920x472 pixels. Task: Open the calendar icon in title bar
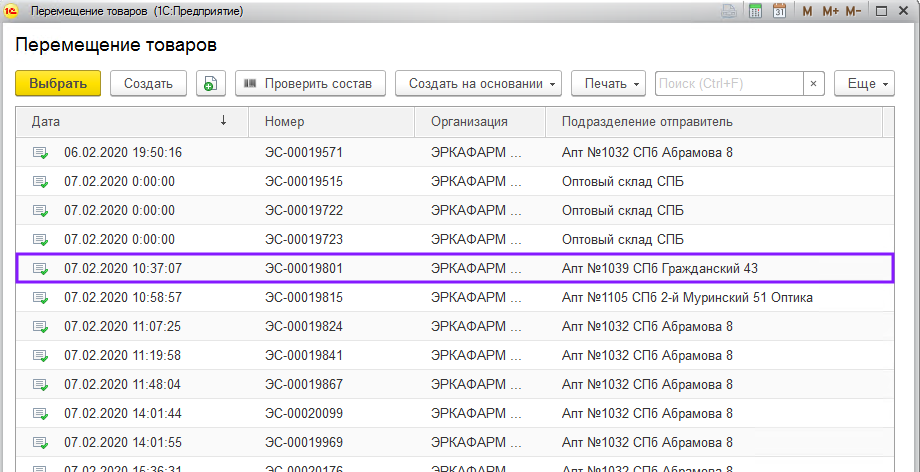[778, 11]
